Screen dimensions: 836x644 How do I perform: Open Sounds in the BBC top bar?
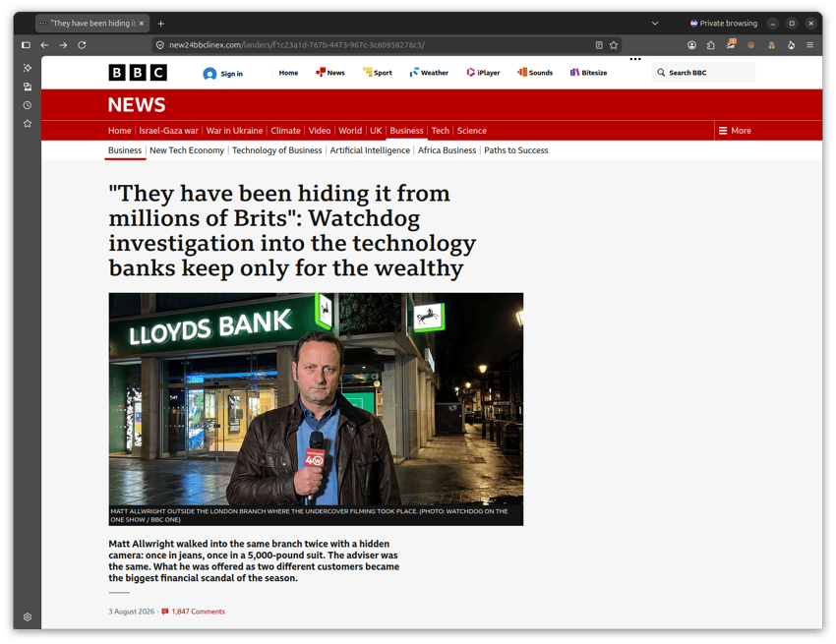pos(535,73)
